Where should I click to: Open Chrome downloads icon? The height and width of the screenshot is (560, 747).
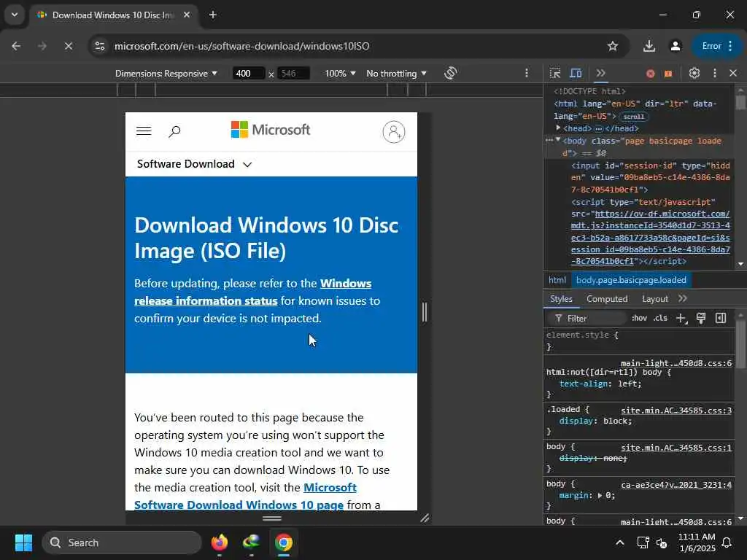(x=649, y=46)
